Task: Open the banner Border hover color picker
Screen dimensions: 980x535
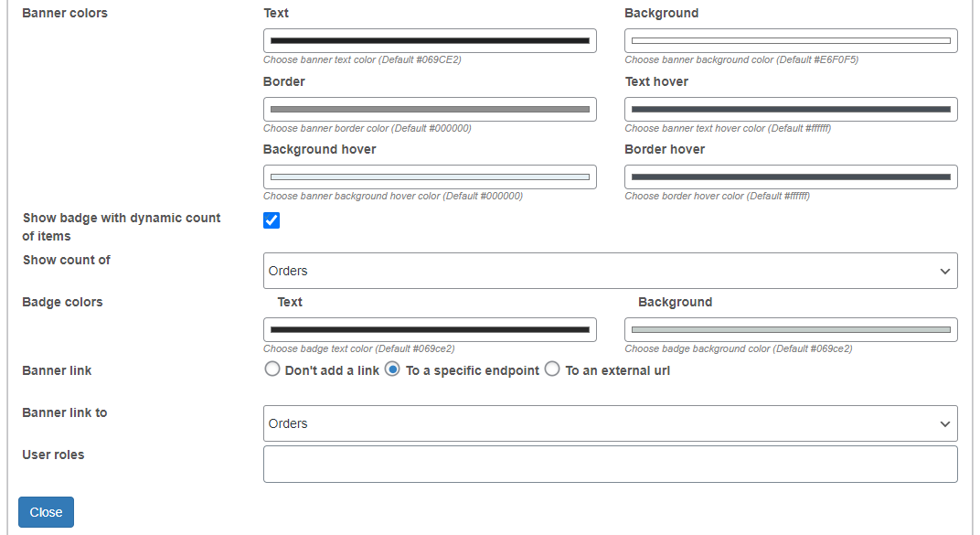Action: click(x=790, y=177)
